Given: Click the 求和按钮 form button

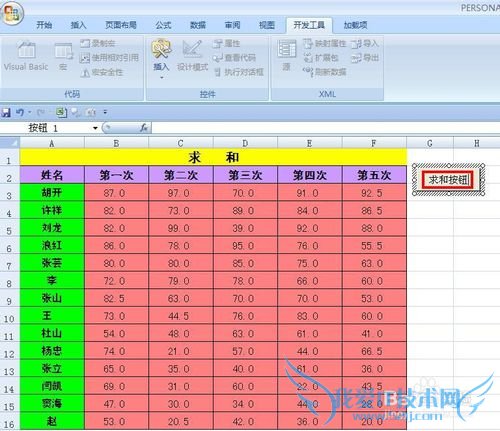Looking at the screenshot, I should 448,180.
